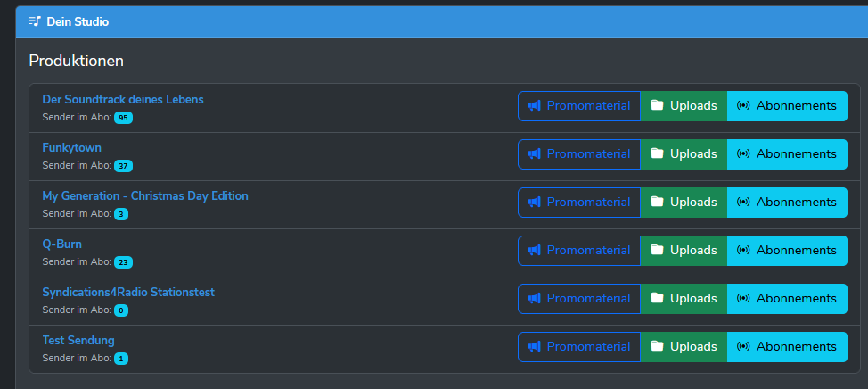Click the playlist icon beside Dein Studio
The height and width of the screenshot is (389, 868).
(x=35, y=21)
